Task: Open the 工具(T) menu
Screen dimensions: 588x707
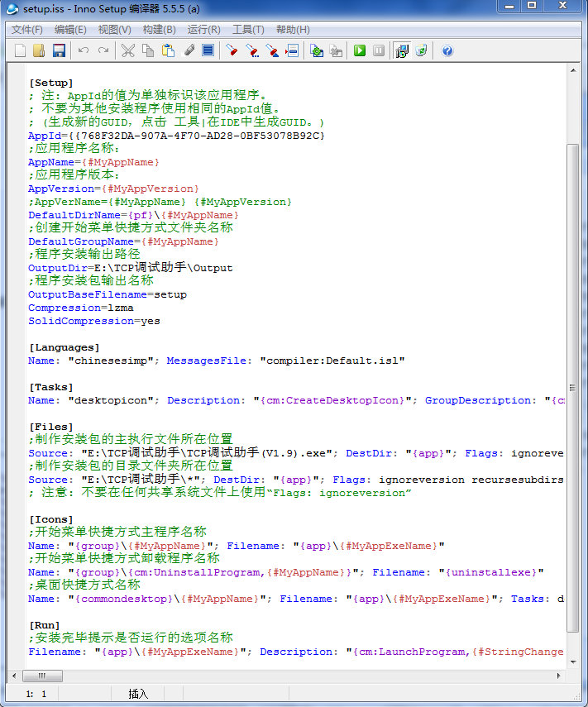Action: click(248, 30)
